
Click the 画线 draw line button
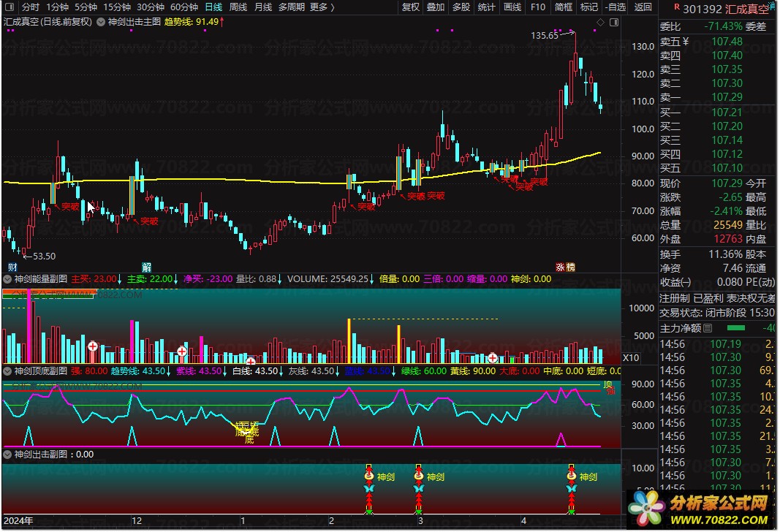click(x=512, y=7)
